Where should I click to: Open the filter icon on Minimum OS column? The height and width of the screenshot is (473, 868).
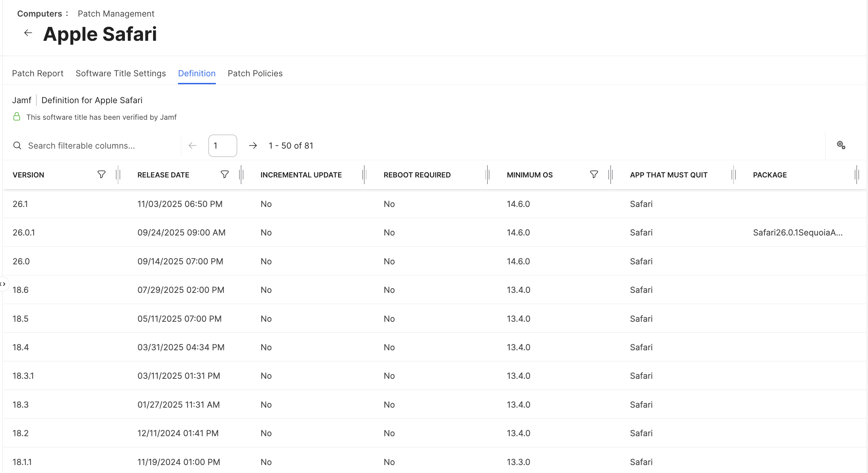click(x=594, y=174)
